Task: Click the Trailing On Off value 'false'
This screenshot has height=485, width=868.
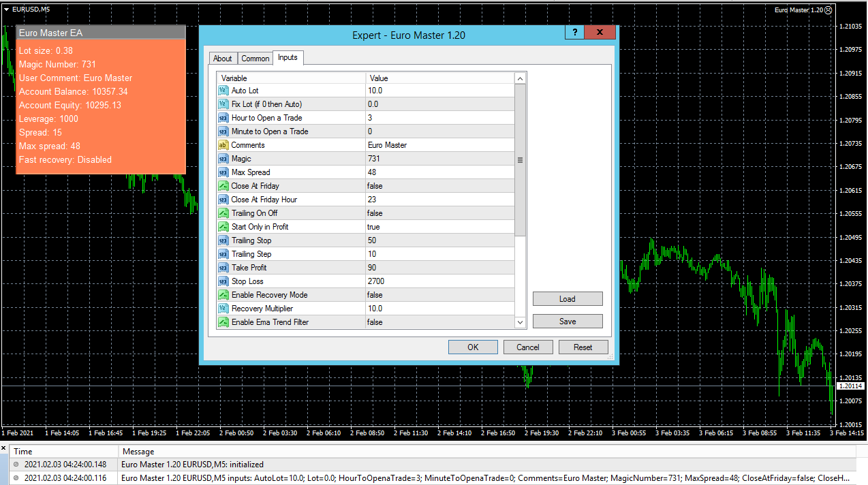Action: (x=375, y=213)
